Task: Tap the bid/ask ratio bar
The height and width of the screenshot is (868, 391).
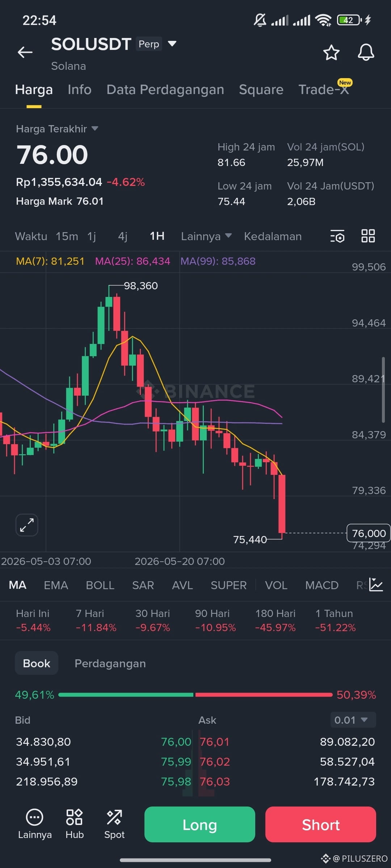Action: (x=195, y=694)
